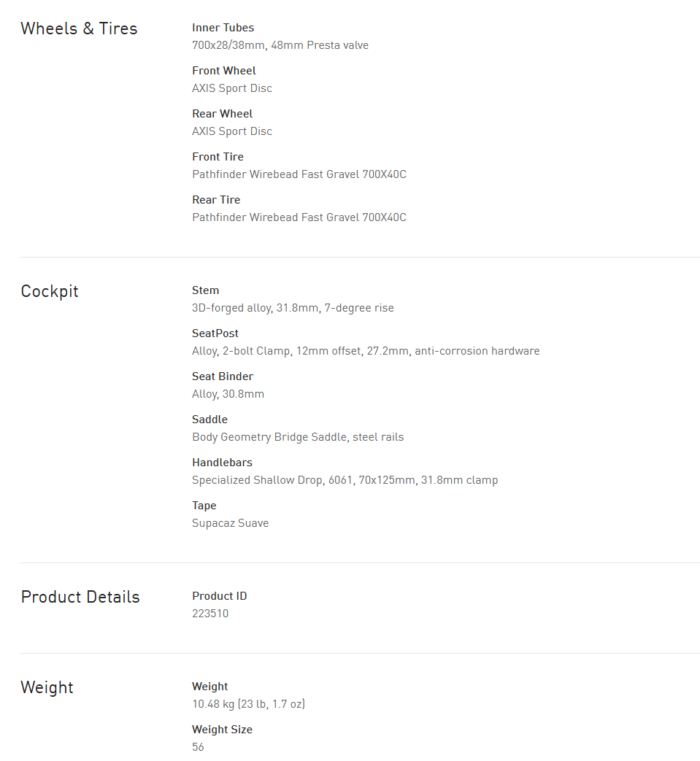Click the Front Tire label
The image size is (700, 761).
click(218, 157)
